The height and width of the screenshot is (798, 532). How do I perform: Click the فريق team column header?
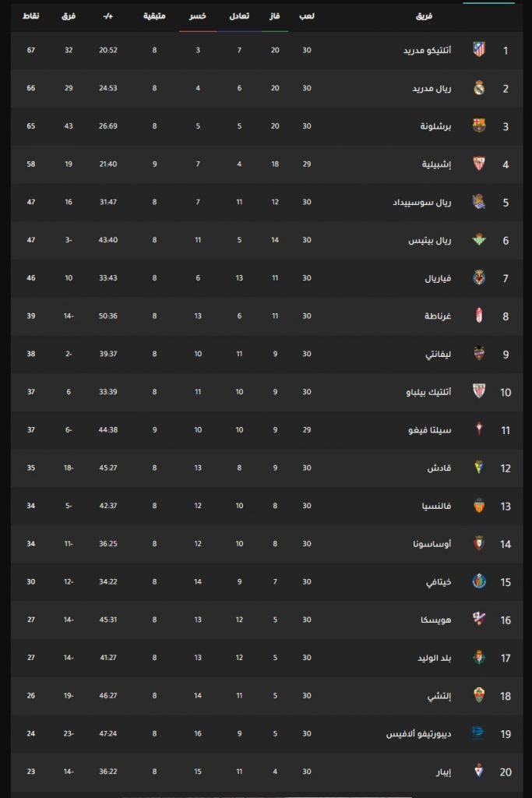pyautogui.click(x=425, y=16)
